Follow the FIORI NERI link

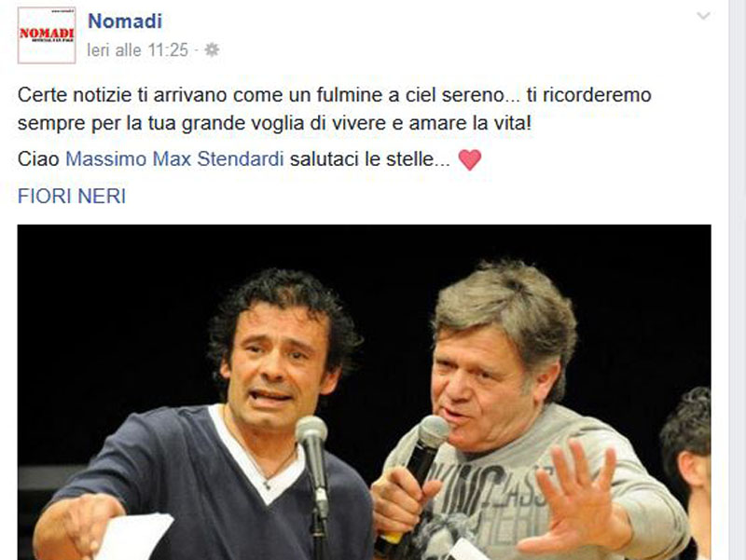coord(72,196)
